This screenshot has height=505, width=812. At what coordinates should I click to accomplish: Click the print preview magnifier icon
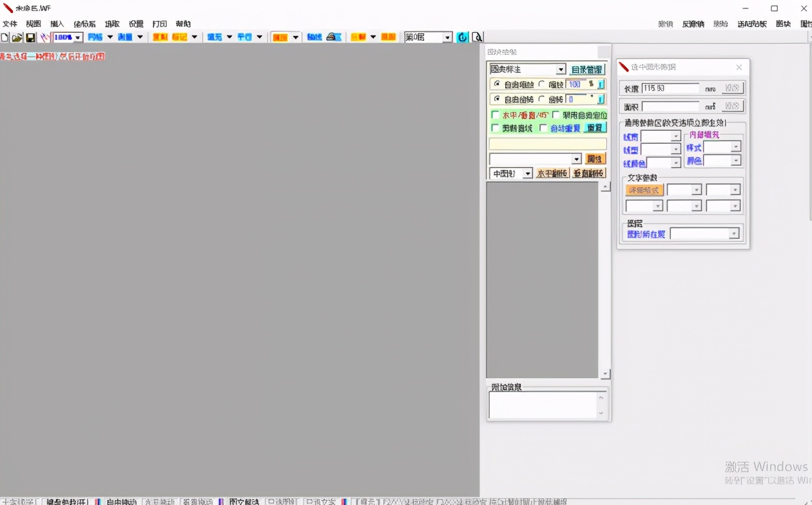[477, 37]
